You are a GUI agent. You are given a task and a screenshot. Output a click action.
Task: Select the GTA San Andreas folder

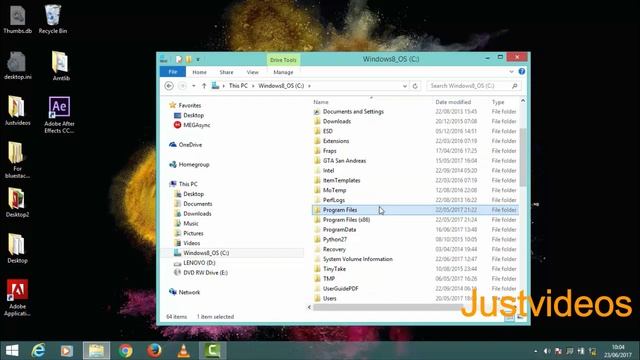coord(344,161)
